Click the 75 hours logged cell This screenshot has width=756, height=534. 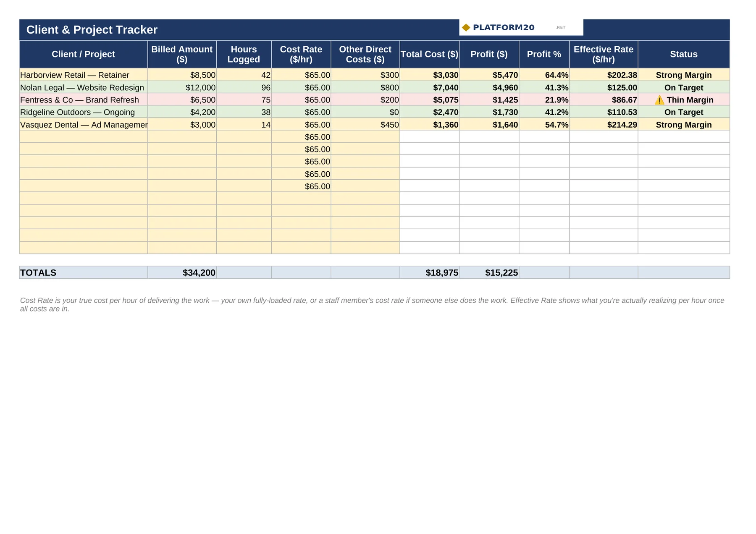[x=244, y=99]
